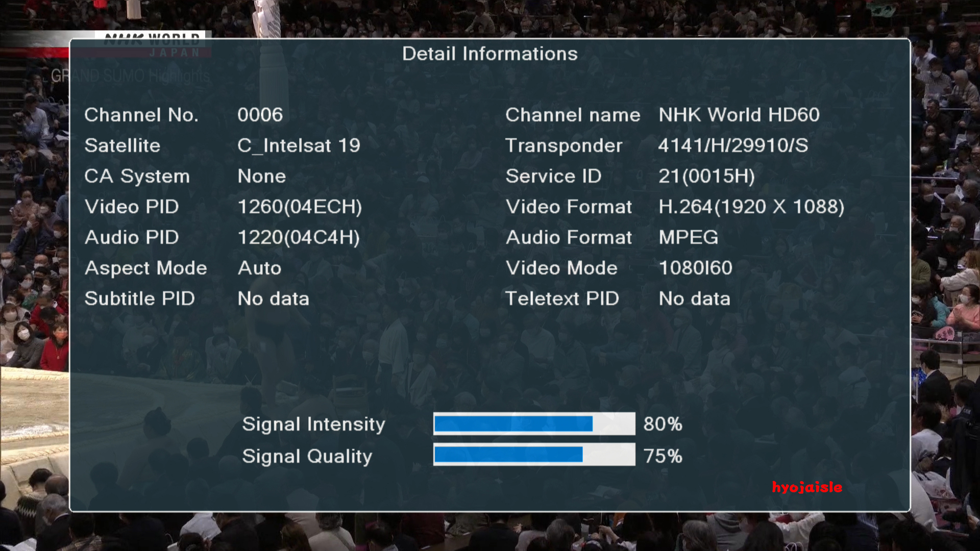Click the MPEG audio format value
980x551 pixels.
(x=688, y=238)
